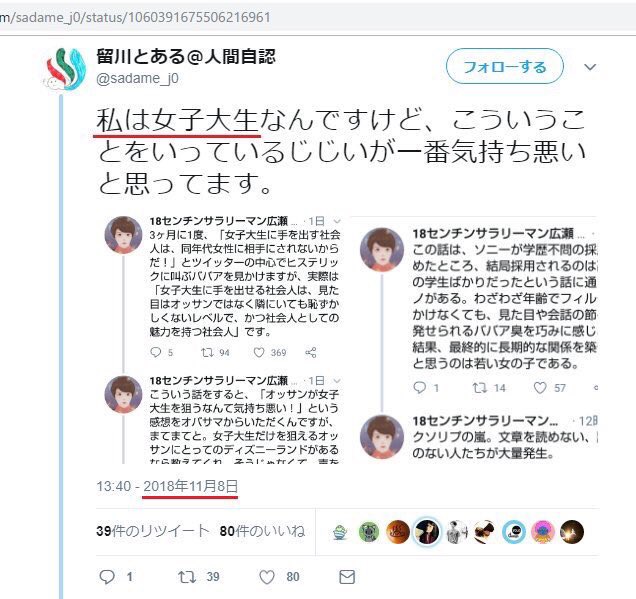Viewport: 636px width, 599px height.
Task: Open the @sadame_j0 handle link
Action: tap(137, 78)
